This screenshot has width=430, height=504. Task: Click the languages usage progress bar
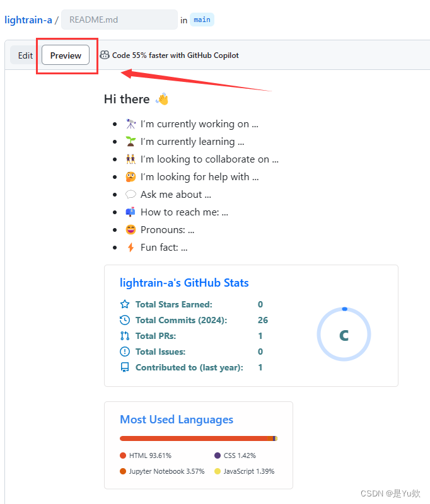199,438
